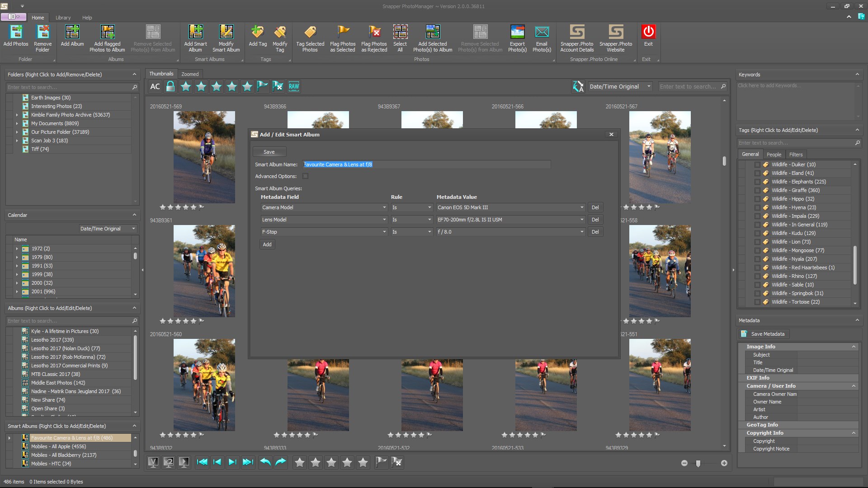Click the red Exit power icon
Image resolution: width=868 pixels, height=488 pixels.
(x=648, y=32)
